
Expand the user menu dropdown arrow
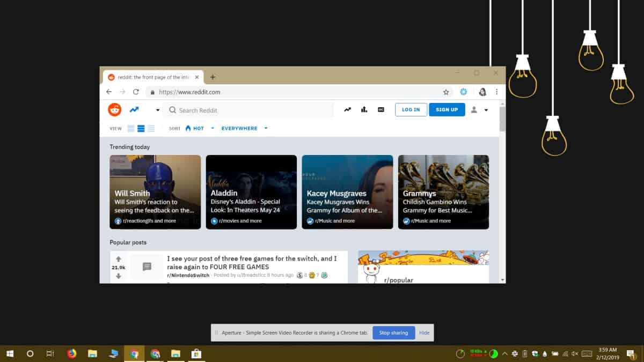(486, 110)
